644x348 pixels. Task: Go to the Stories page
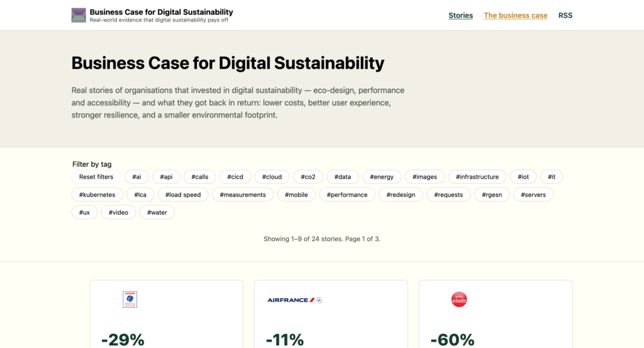click(460, 15)
